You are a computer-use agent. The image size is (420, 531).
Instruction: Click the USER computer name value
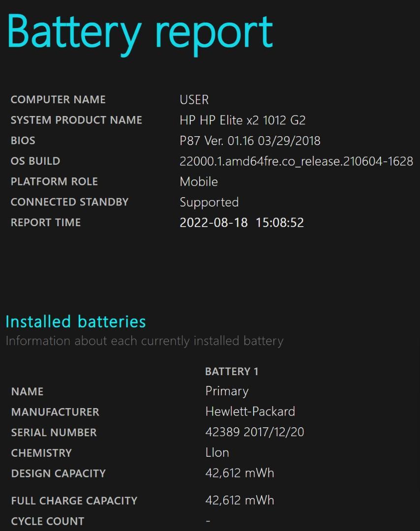pyautogui.click(x=194, y=99)
